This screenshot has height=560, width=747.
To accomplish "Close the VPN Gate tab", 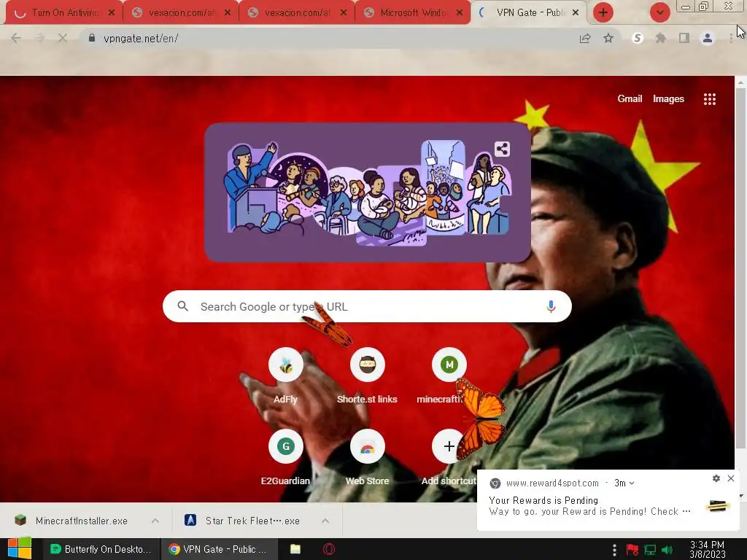I will coord(576,13).
